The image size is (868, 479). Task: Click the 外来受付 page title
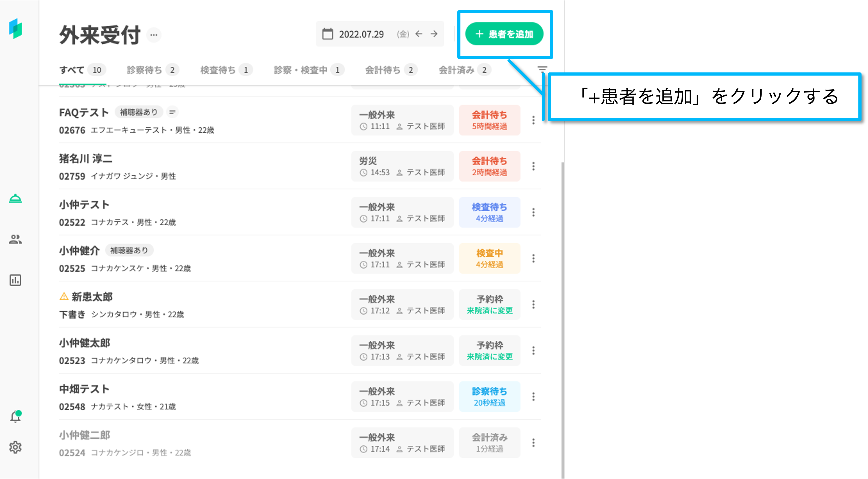[x=100, y=35]
